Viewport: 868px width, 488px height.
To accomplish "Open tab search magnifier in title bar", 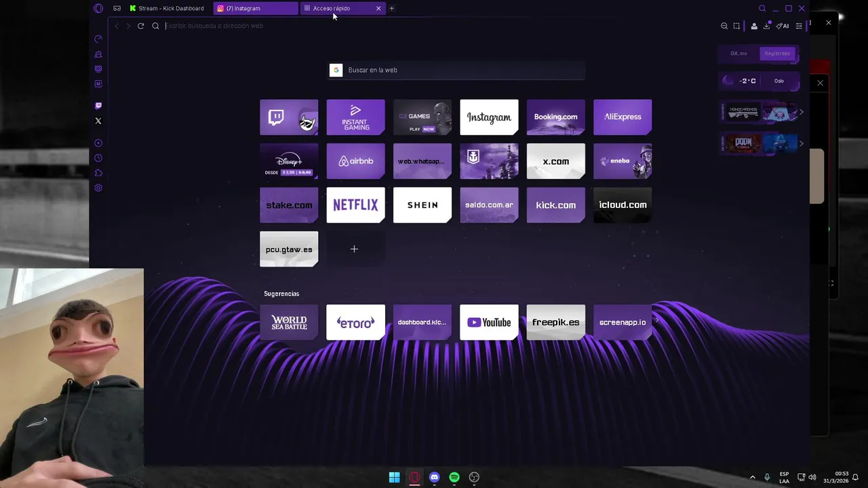I will coord(762,8).
